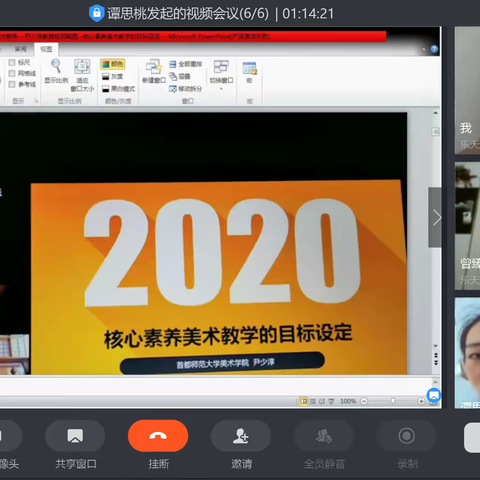Select the 灰度 (Grayscale) view mode
480x480 pixels.
coord(113,77)
